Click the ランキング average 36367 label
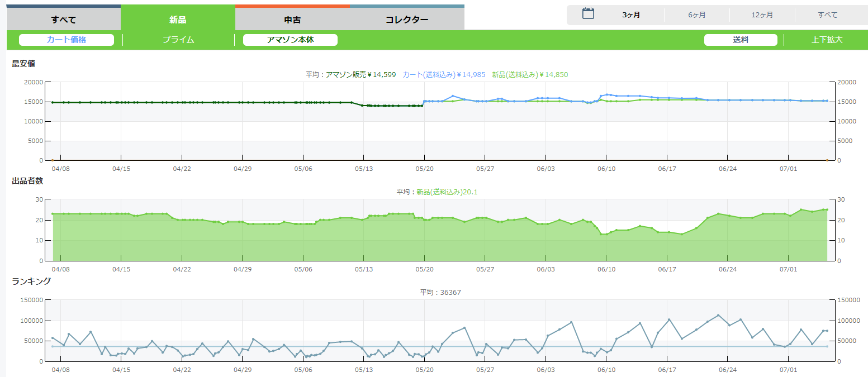Viewport: 868px width, 377px height. [440, 292]
